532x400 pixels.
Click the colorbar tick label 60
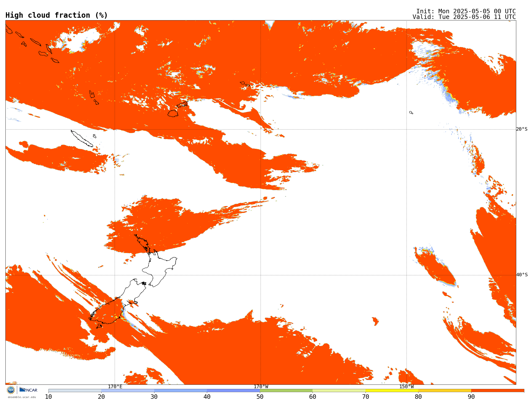[x=313, y=397]
